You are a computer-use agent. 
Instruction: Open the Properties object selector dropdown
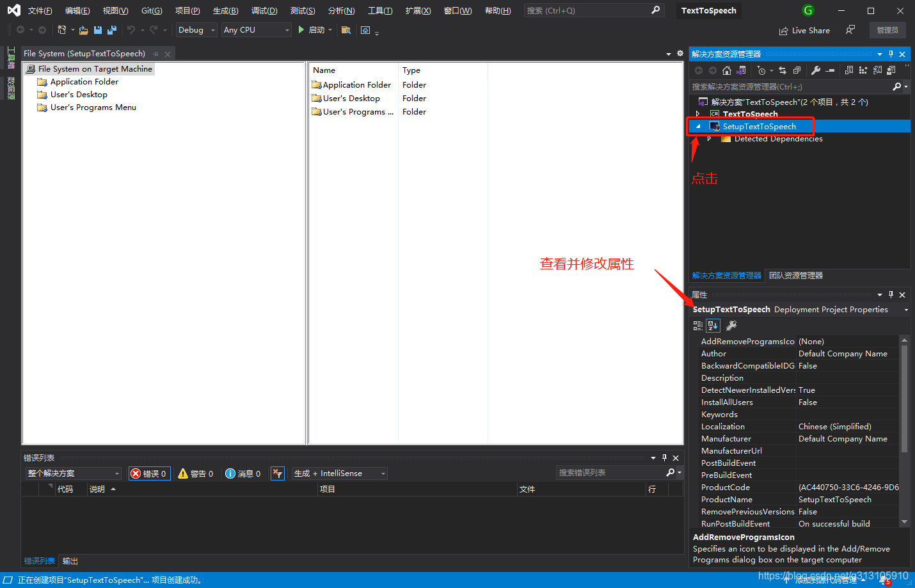906,310
